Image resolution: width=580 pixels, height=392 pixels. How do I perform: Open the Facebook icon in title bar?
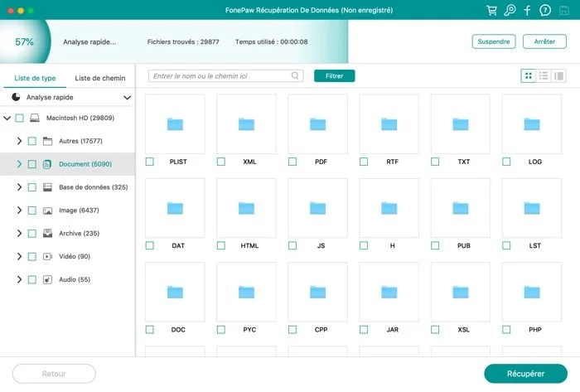(x=527, y=10)
